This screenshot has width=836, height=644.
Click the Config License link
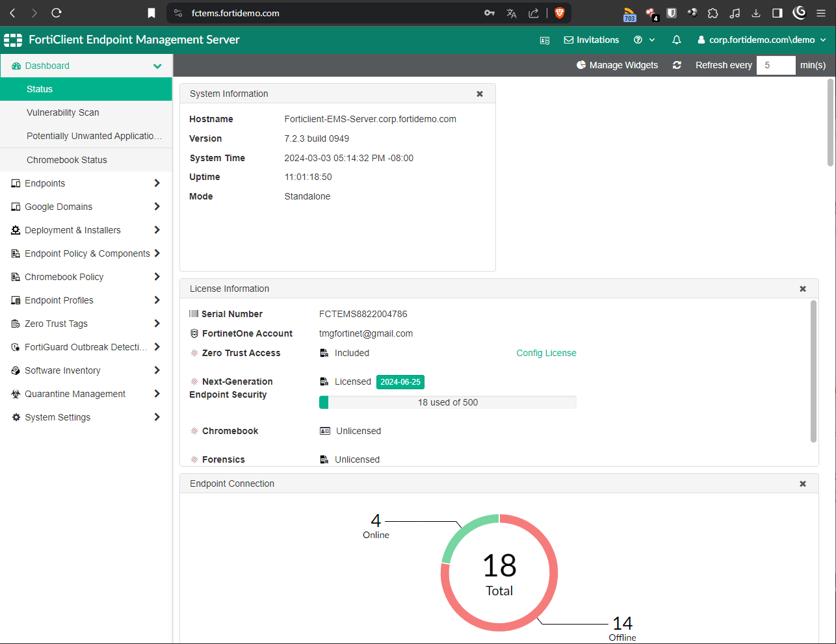coord(546,353)
